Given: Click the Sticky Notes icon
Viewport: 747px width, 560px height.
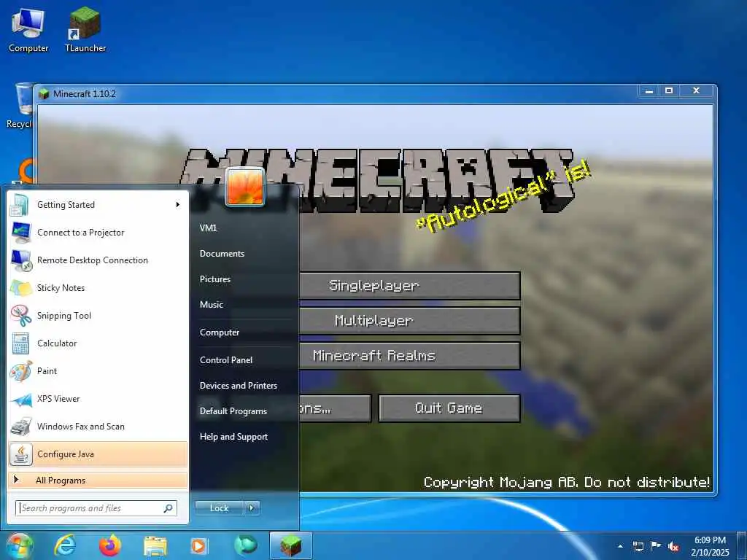Looking at the screenshot, I should click(x=20, y=287).
